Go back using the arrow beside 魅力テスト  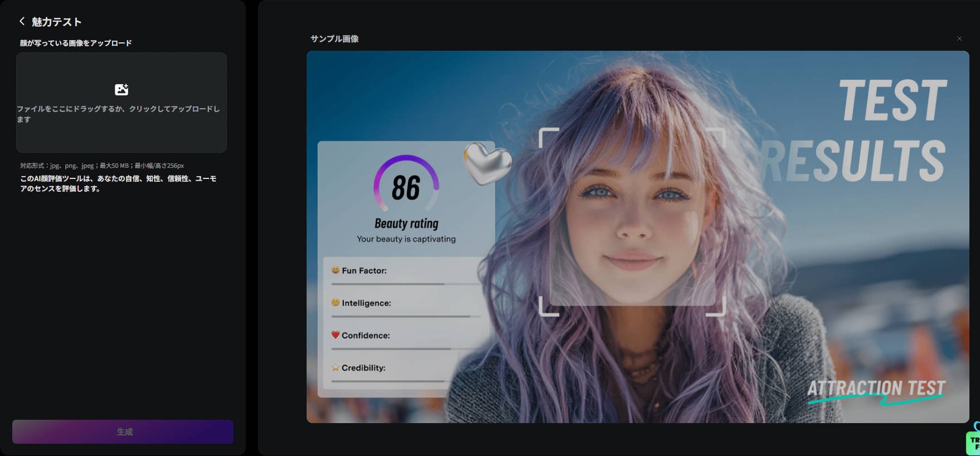tap(22, 21)
